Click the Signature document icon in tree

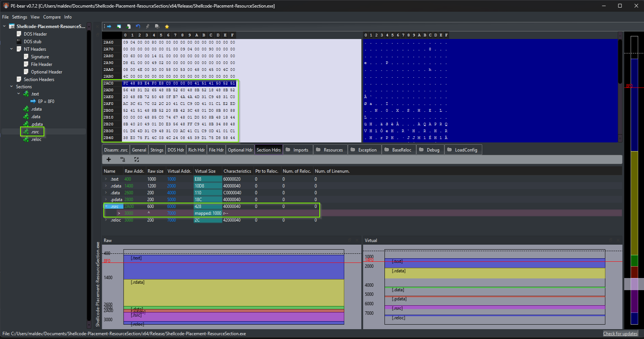point(26,56)
